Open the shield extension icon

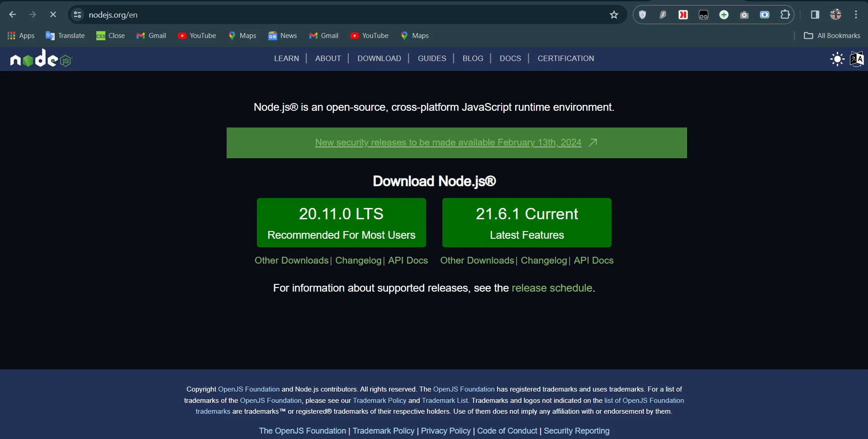642,15
